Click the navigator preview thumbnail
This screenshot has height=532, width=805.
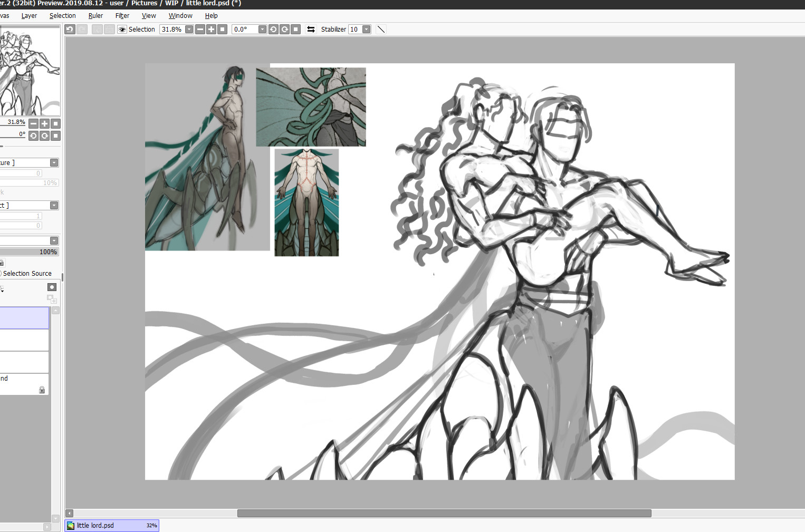coord(30,72)
